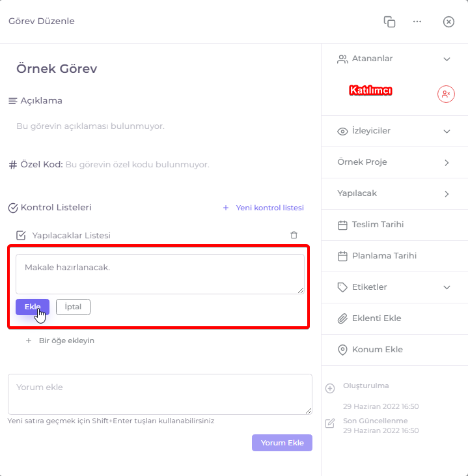Click the İptal cancel button
This screenshot has width=468, height=476.
(73, 307)
